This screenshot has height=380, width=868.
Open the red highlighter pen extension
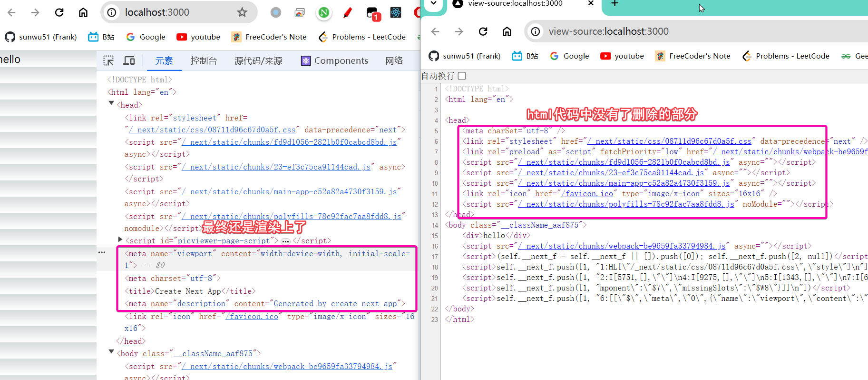pos(348,12)
